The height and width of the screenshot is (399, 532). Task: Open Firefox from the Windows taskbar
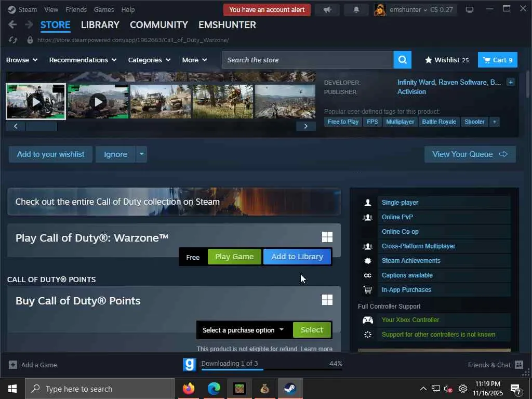188,389
